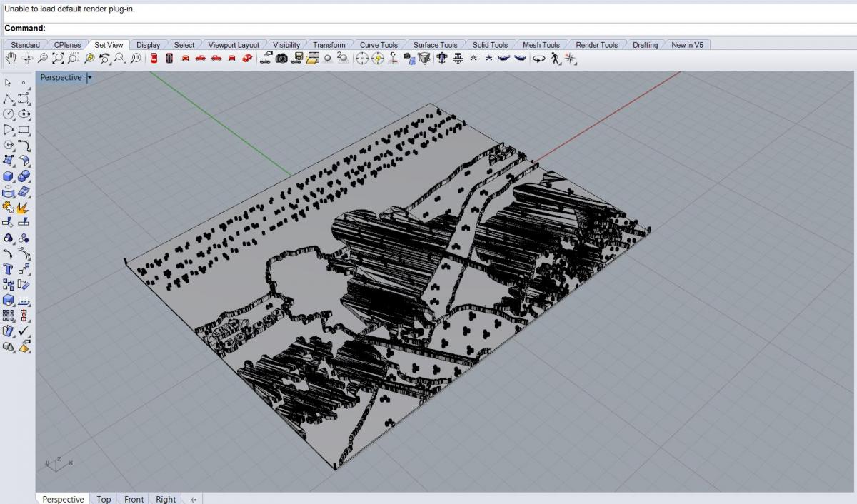Image resolution: width=857 pixels, height=504 pixels.
Task: Select the Boolean Union spheres icon
Action: point(24,176)
